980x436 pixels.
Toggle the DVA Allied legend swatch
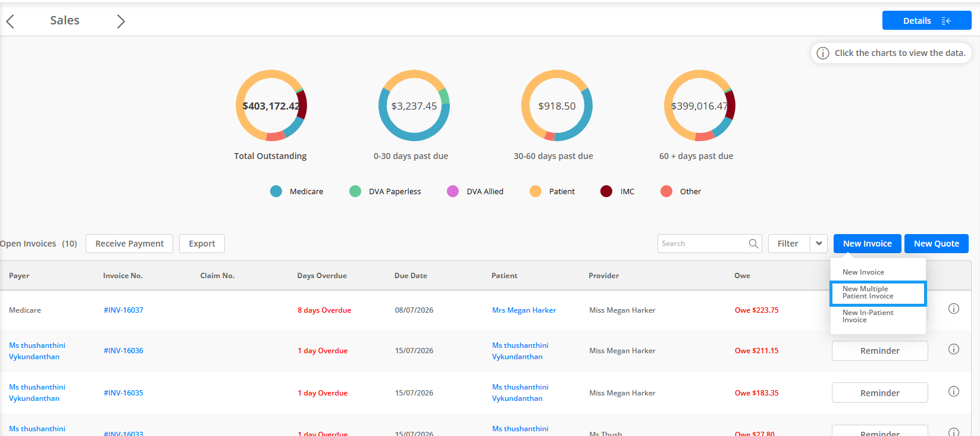(453, 191)
